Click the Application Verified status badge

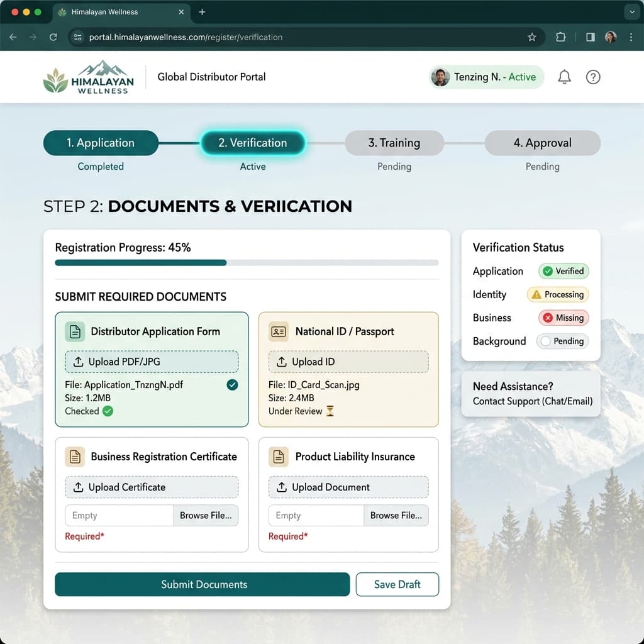coord(563,271)
